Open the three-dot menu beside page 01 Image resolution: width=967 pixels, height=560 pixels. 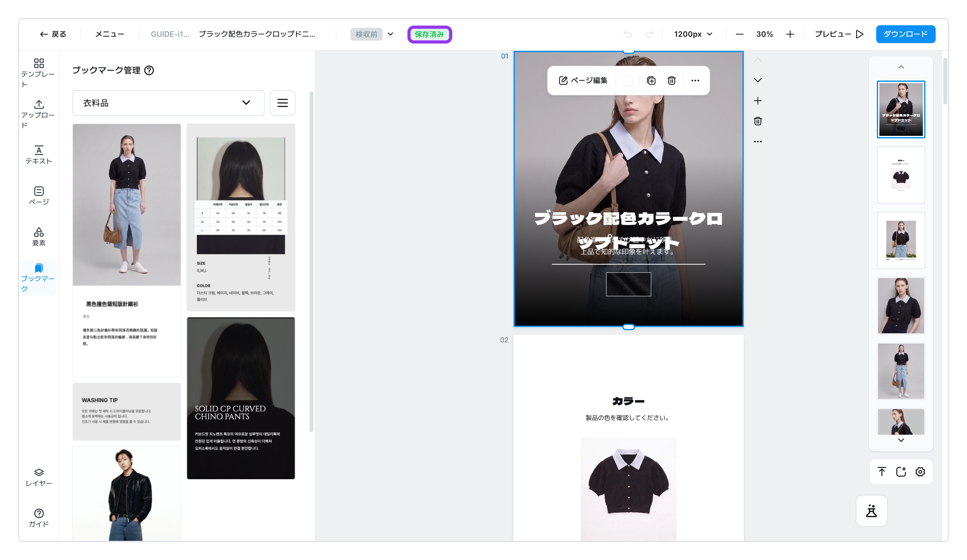pyautogui.click(x=758, y=142)
